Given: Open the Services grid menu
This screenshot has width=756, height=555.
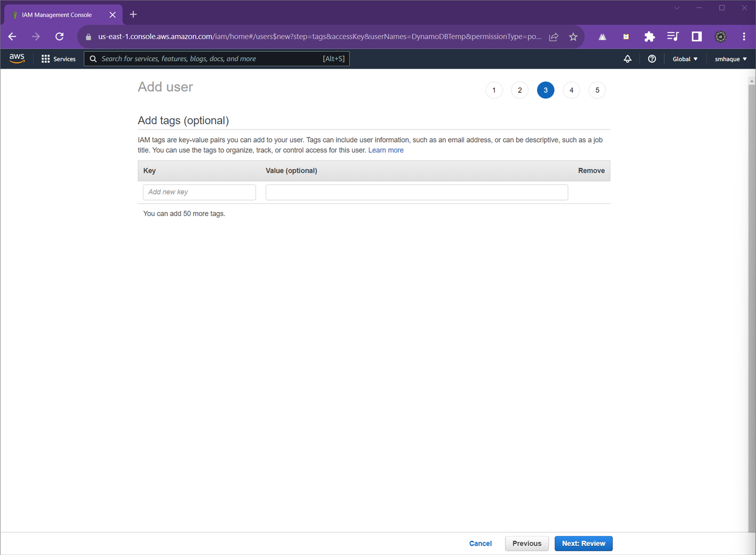Looking at the screenshot, I should [58, 59].
